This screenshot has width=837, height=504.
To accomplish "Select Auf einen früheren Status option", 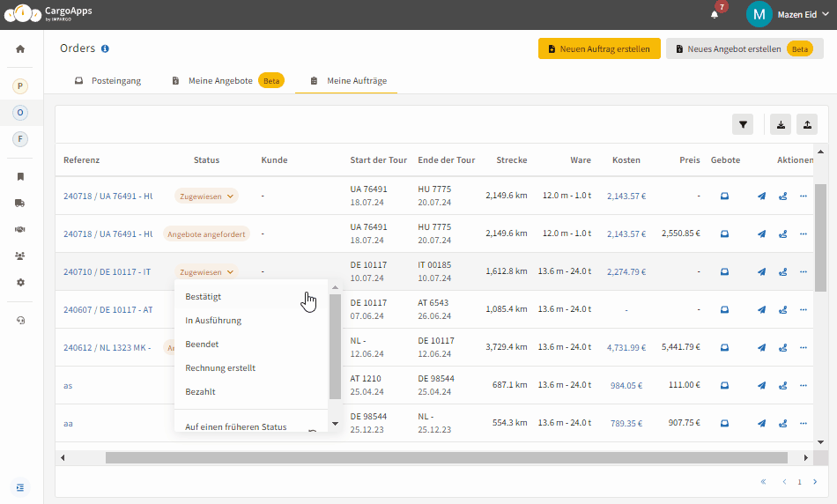I will pyautogui.click(x=251, y=426).
